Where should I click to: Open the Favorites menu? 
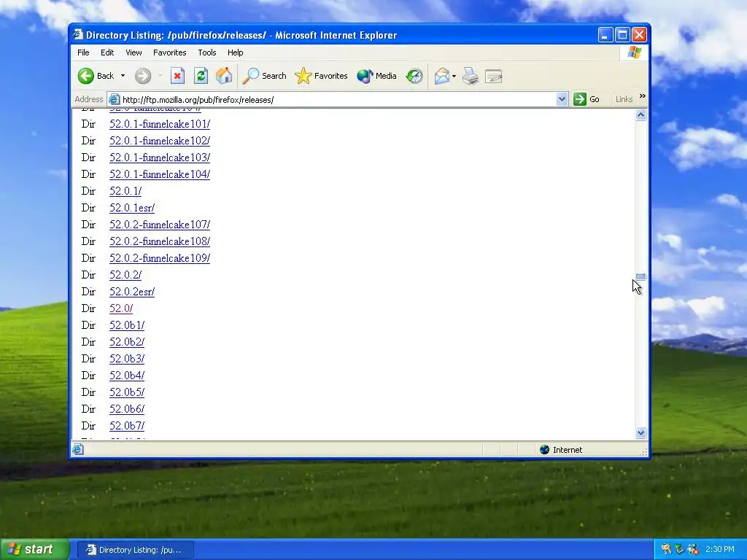169,52
